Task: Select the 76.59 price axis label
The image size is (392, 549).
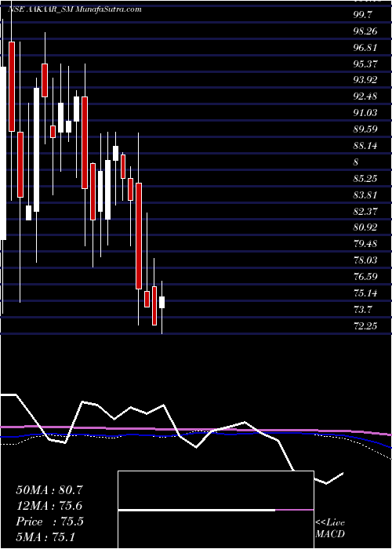Action: pyautogui.click(x=365, y=277)
